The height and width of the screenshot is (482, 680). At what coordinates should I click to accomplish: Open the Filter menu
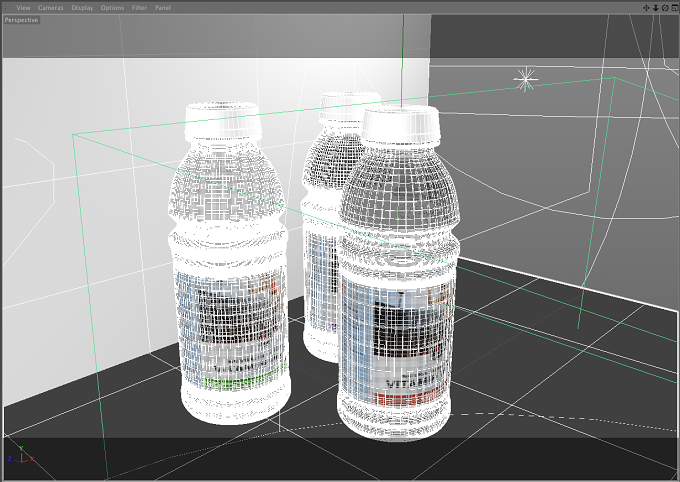click(x=139, y=8)
